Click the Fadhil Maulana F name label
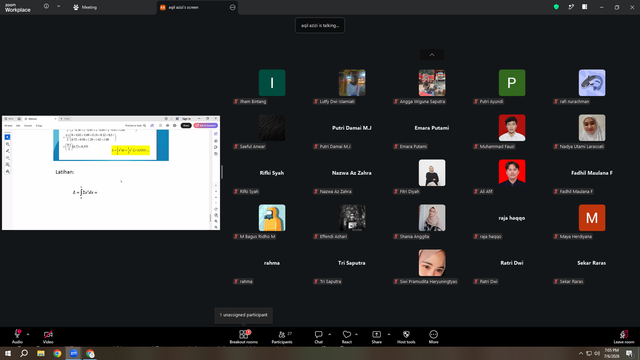 click(x=573, y=191)
